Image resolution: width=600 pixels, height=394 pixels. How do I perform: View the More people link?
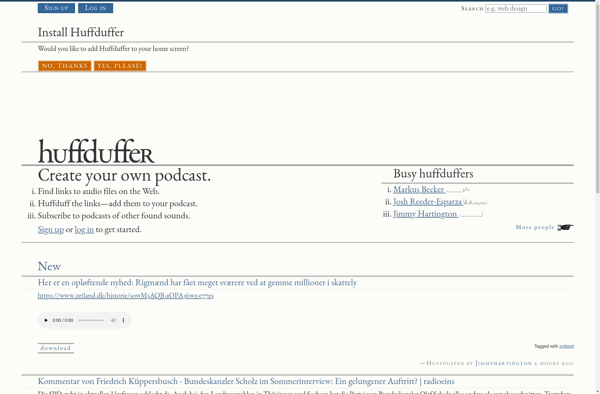tap(535, 227)
